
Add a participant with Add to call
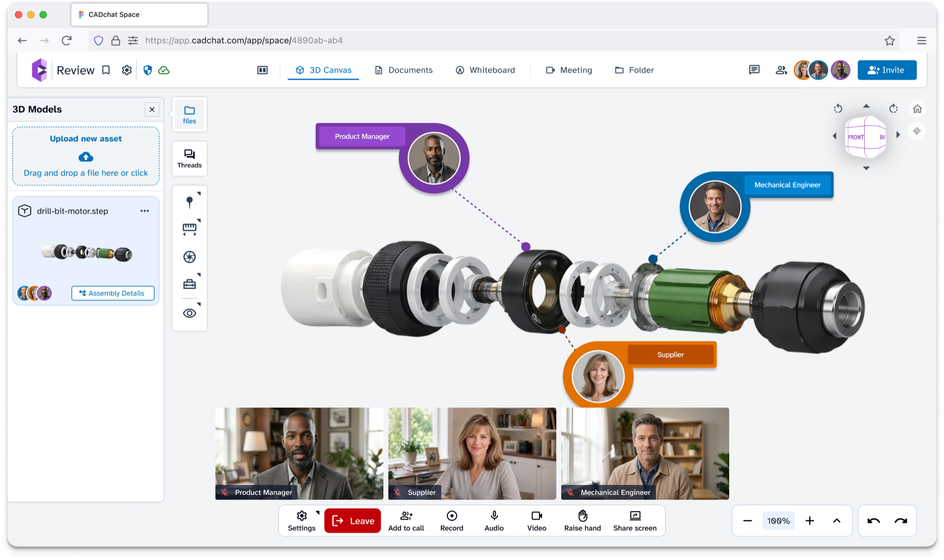tap(406, 521)
